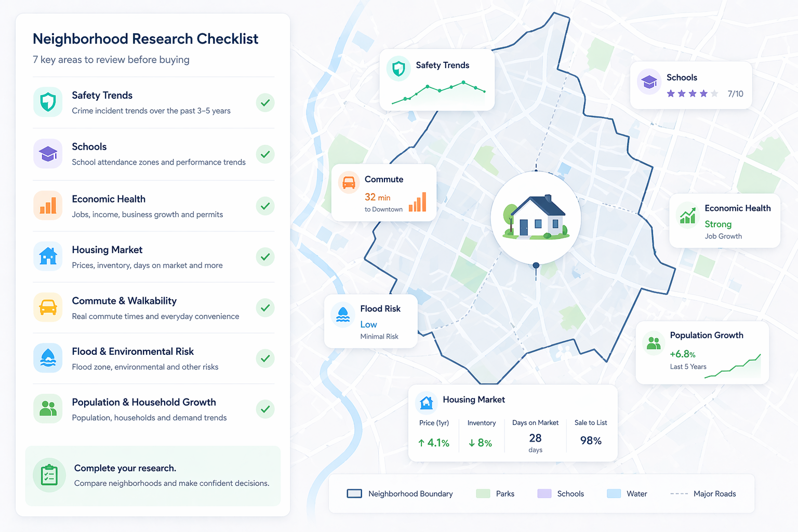Click the Safety Trends line chart
The image size is (798, 532).
[438, 92]
